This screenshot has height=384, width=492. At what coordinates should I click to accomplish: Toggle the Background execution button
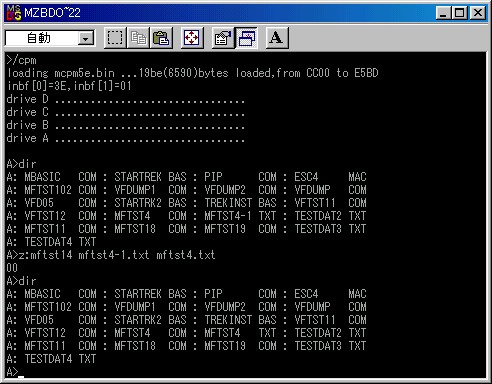(246, 38)
